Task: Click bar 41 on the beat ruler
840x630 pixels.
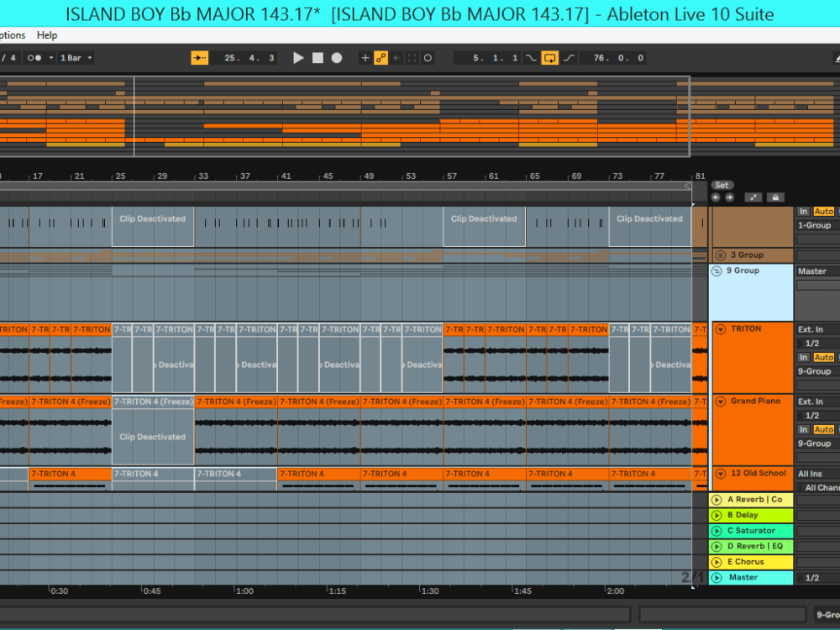Action: (286, 176)
